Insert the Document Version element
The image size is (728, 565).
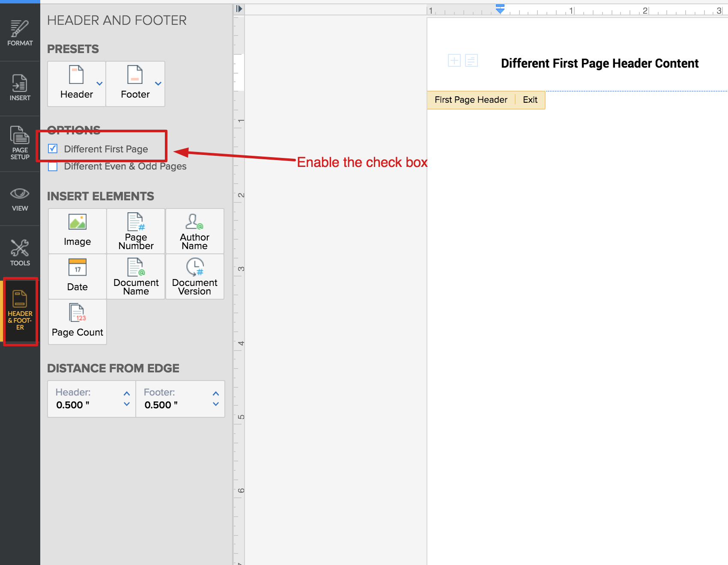point(194,277)
